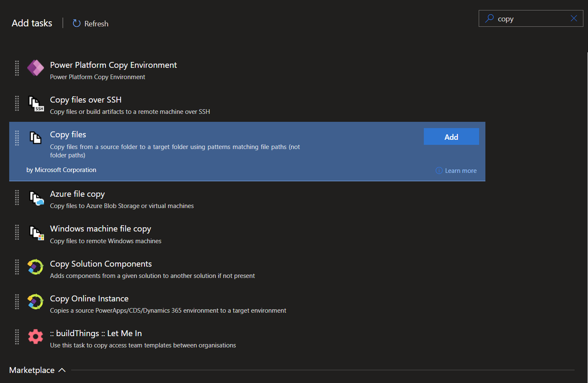Click the Azure file copy icon
The width and height of the screenshot is (588, 383).
point(36,198)
